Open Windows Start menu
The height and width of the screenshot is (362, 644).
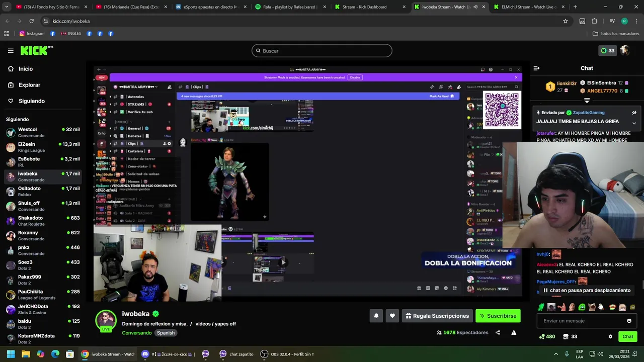11,354
